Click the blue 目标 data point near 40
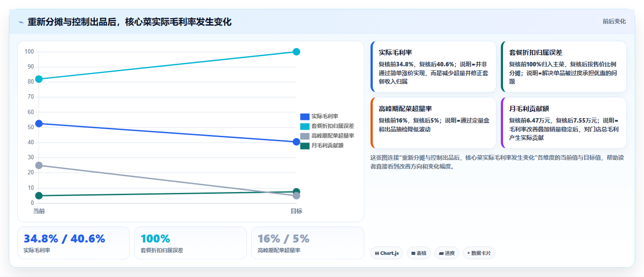Screen dimensions: 644x277 click(297, 142)
